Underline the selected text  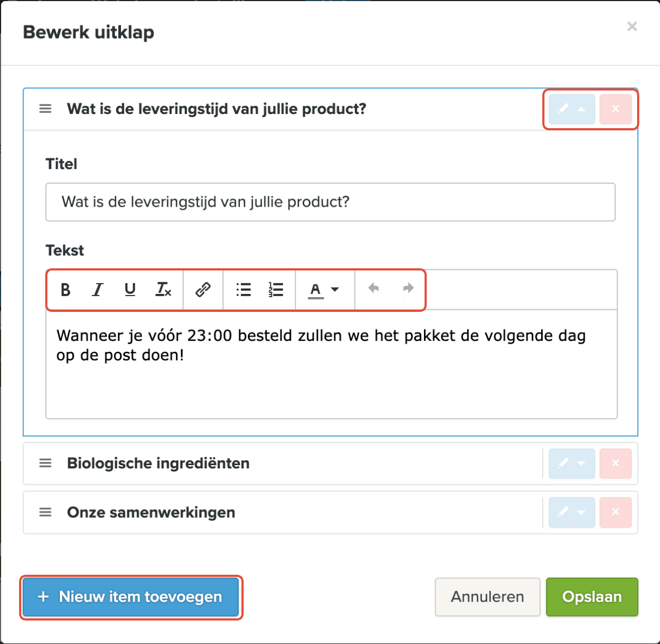coord(130,290)
